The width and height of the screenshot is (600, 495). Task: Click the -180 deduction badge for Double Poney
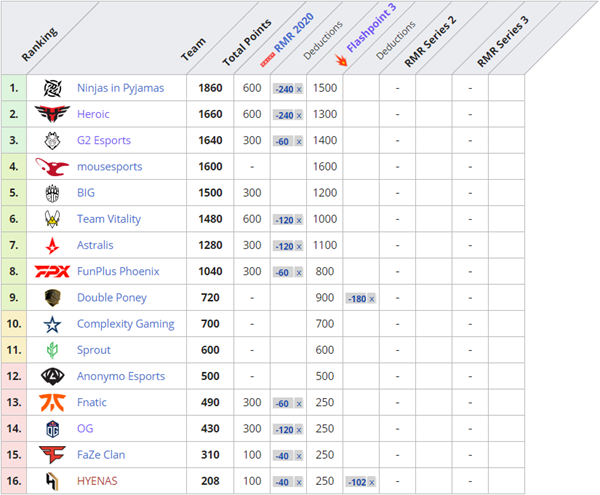tap(360, 298)
